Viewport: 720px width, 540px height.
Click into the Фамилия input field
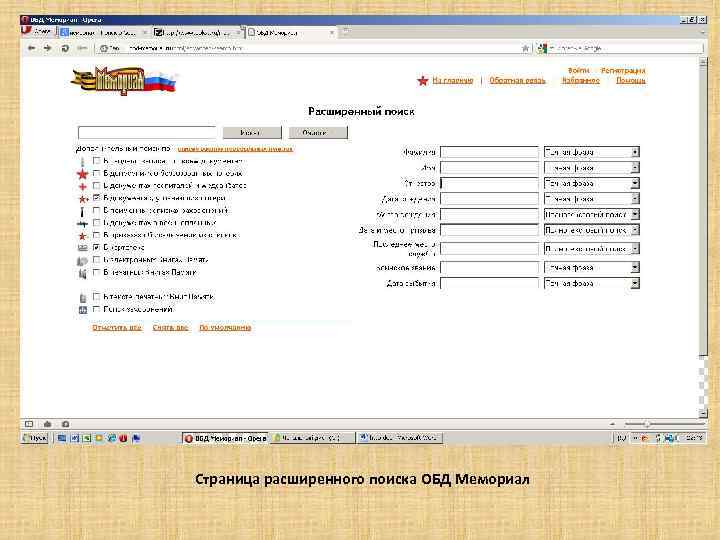pos(489,152)
